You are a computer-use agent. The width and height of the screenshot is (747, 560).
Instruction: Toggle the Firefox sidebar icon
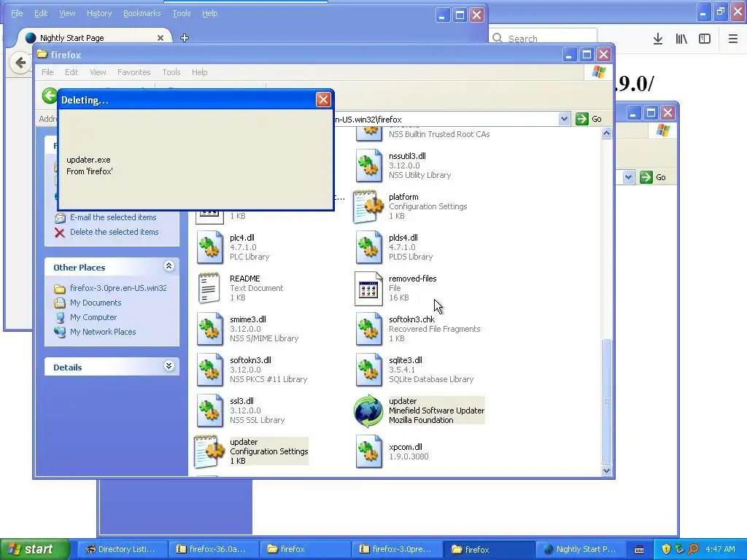pos(705,39)
